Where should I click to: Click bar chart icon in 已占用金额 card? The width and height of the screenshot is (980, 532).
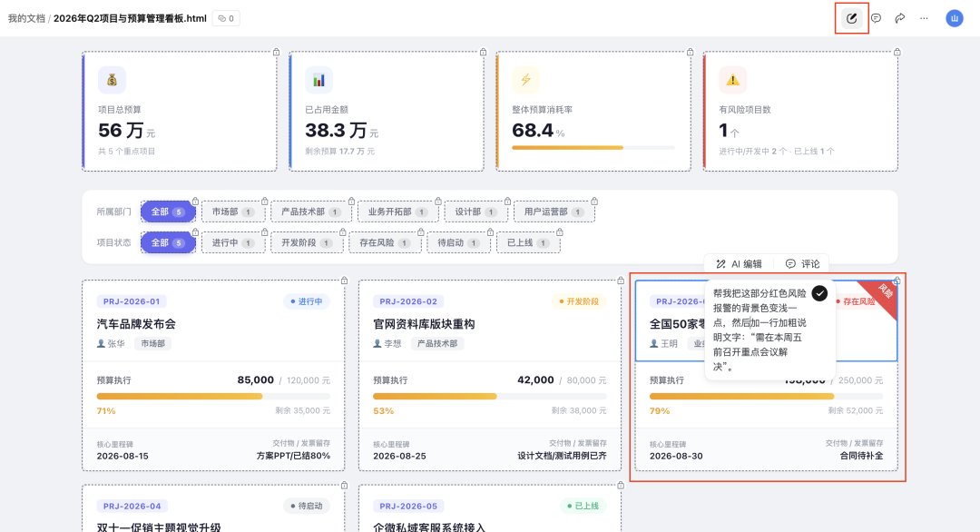(x=318, y=80)
